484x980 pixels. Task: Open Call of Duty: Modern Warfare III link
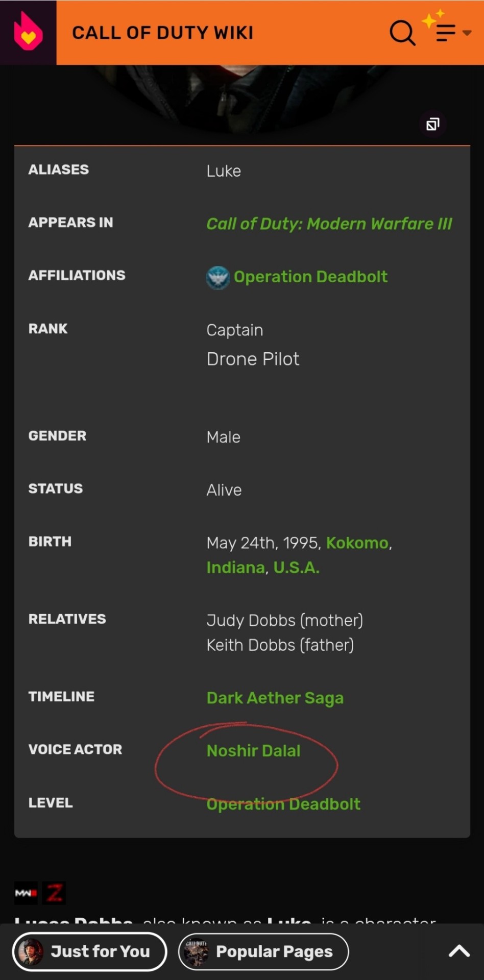(329, 224)
